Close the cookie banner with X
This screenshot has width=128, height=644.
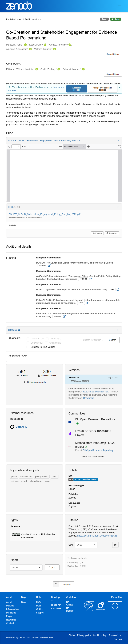pyautogui.click(x=119, y=87)
